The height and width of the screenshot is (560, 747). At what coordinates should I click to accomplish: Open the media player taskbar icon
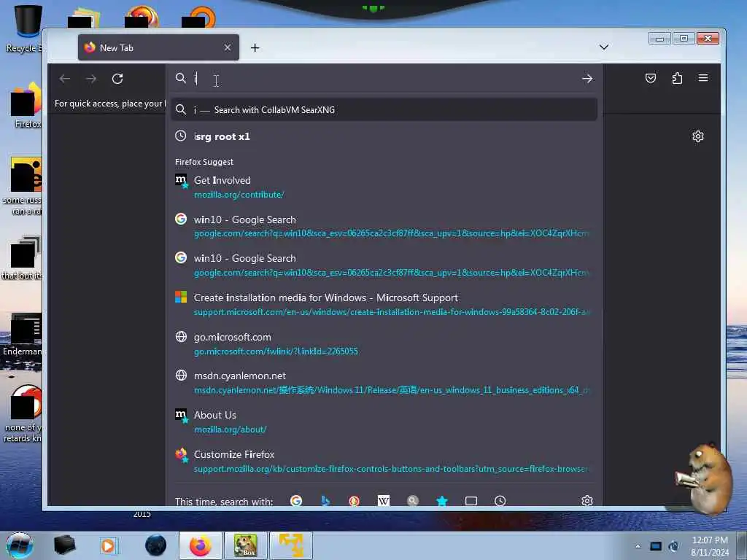(x=108, y=545)
